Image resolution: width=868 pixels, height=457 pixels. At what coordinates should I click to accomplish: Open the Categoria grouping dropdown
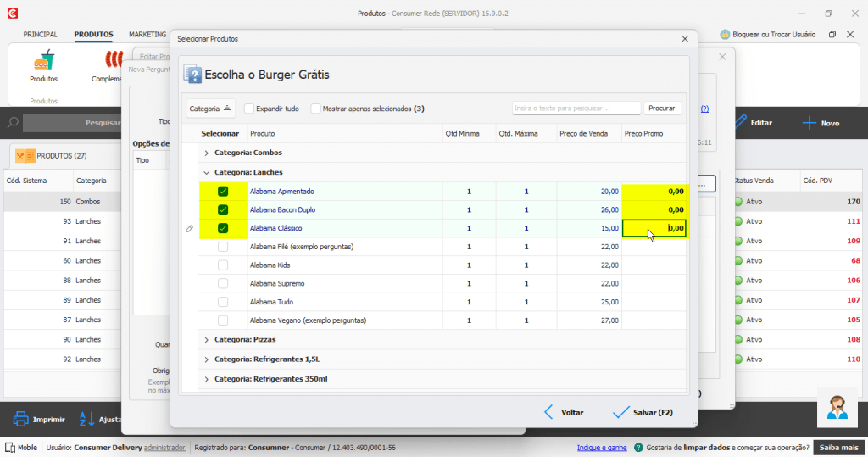[210, 109]
